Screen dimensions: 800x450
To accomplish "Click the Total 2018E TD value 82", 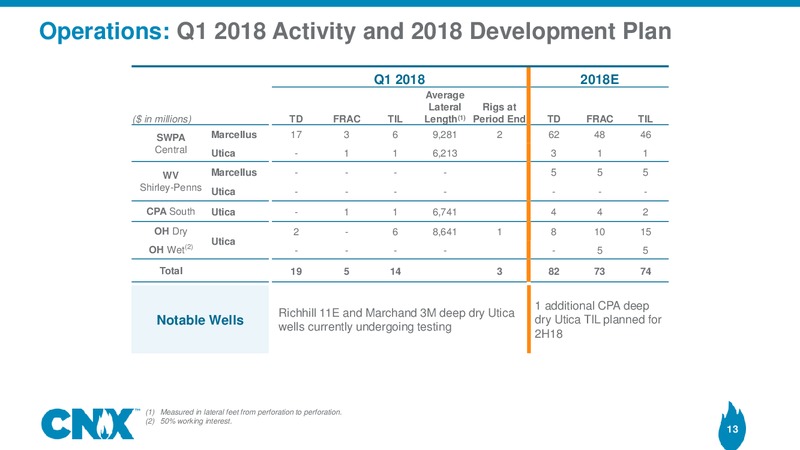I will (554, 271).
